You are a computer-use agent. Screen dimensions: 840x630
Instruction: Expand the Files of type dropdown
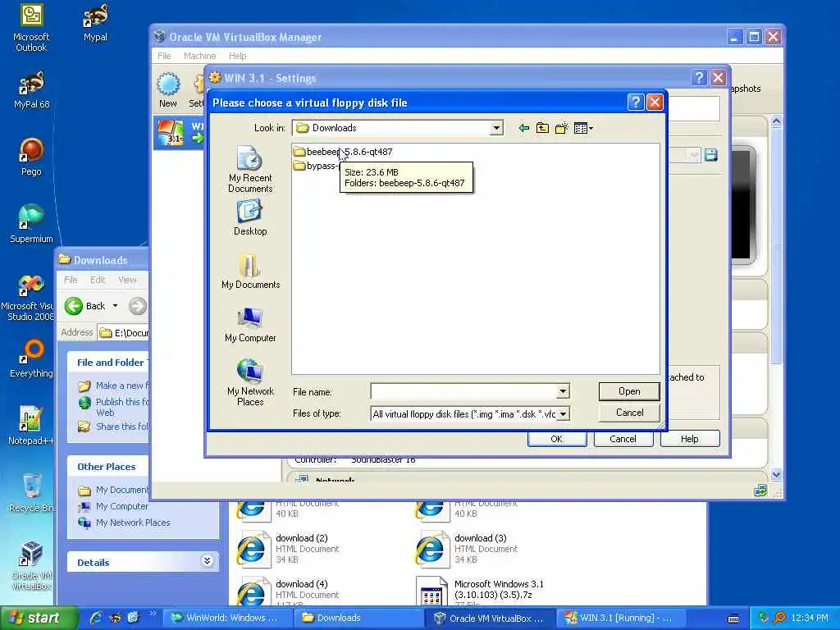[563, 414]
